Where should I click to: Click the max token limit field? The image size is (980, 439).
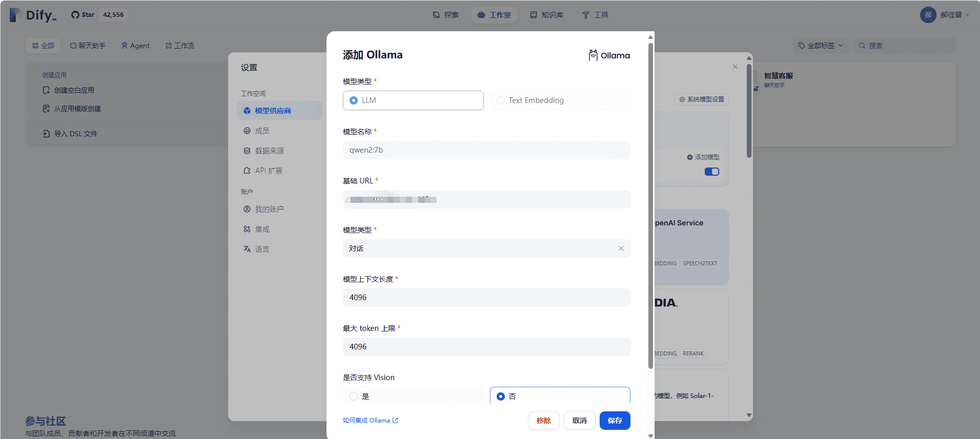(x=486, y=347)
